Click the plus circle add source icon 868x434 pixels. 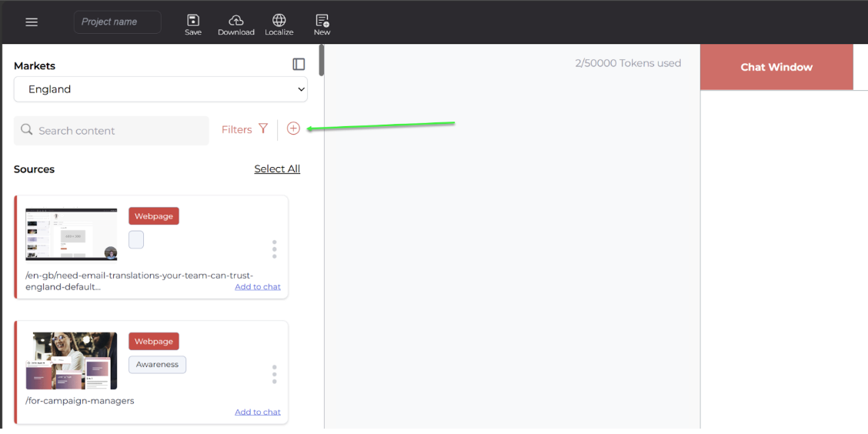(293, 129)
